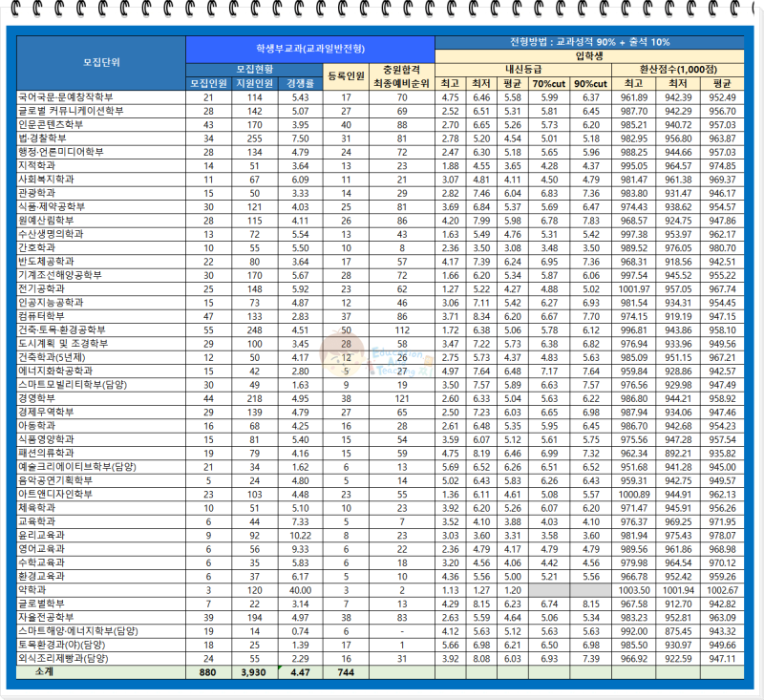This screenshot has height=700, width=764.
Task: Click the 경쟁률 column header
Action: point(300,83)
